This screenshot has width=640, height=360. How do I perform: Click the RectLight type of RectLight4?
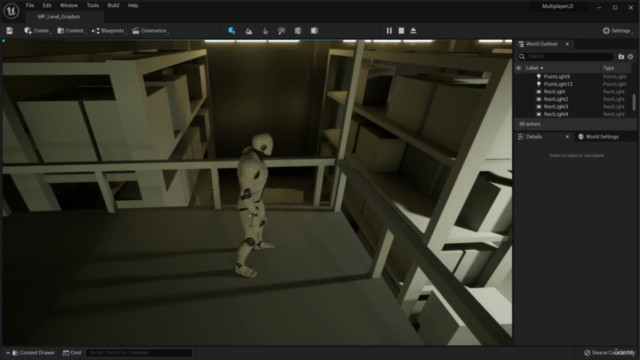pyautogui.click(x=613, y=114)
